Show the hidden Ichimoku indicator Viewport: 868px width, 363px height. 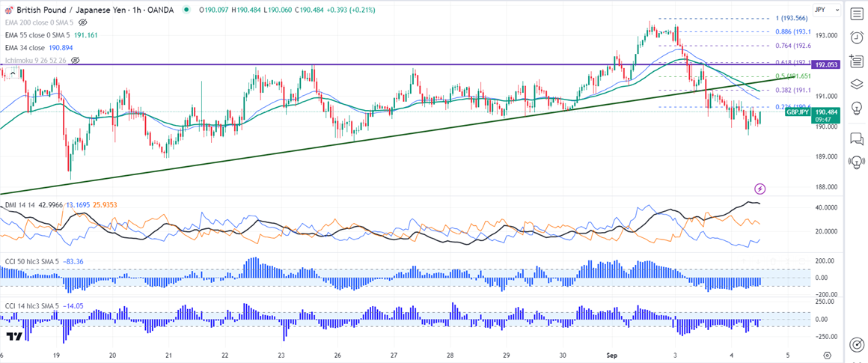pyautogui.click(x=76, y=60)
